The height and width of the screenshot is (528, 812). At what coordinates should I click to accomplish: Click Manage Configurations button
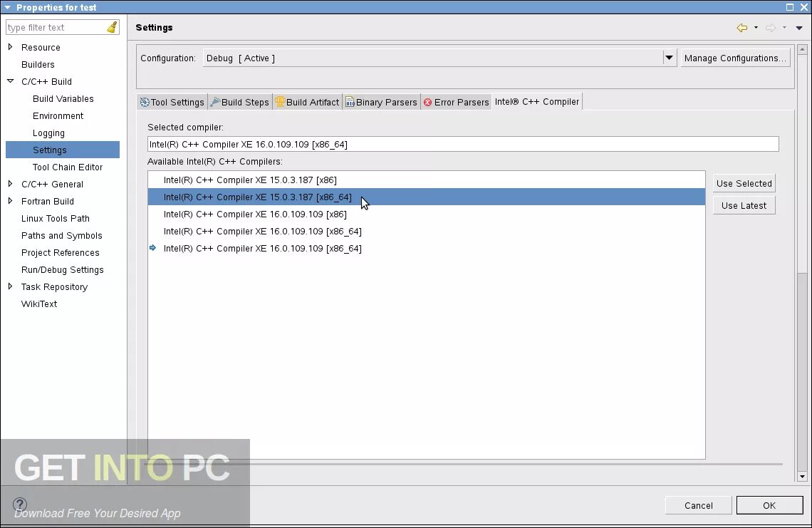click(x=735, y=58)
